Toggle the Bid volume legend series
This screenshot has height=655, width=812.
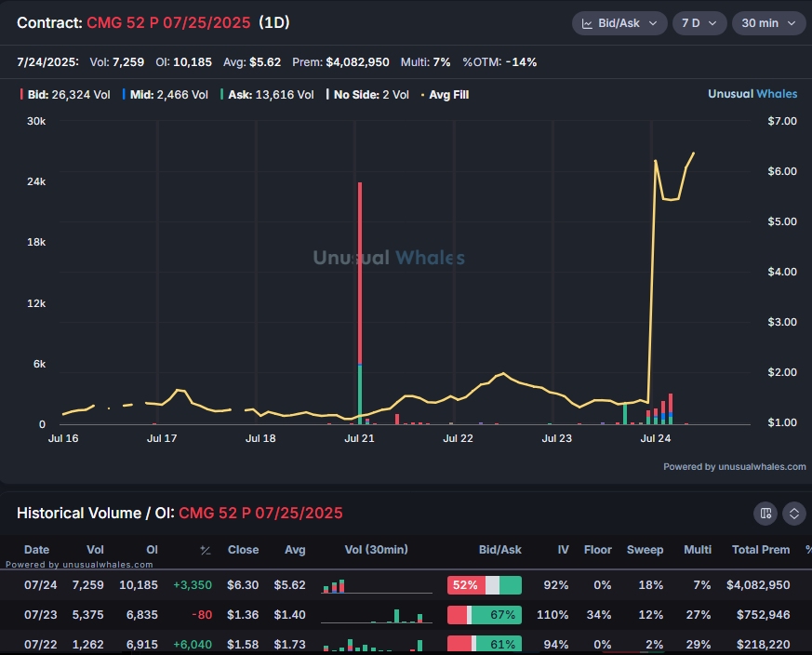pyautogui.click(x=65, y=95)
